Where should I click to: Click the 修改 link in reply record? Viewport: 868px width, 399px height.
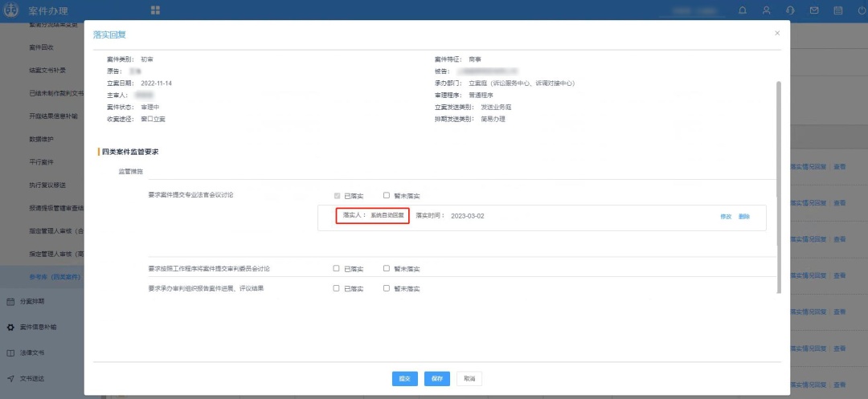(x=726, y=217)
